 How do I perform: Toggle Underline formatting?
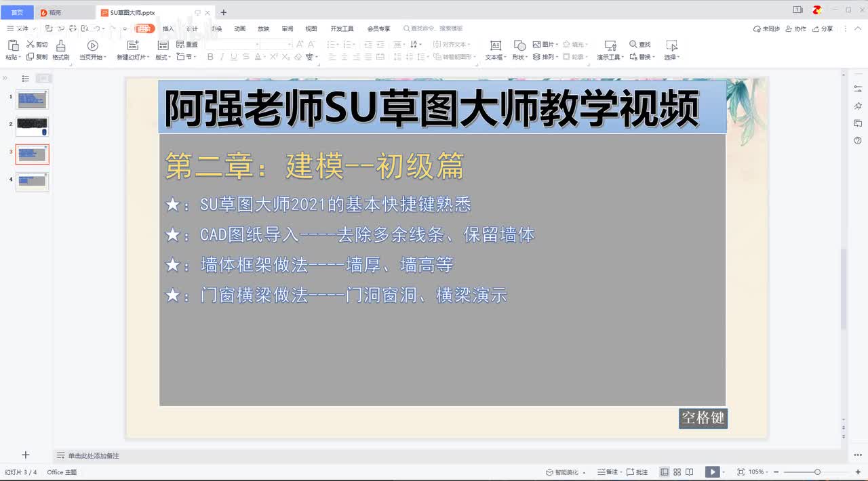[x=234, y=57]
